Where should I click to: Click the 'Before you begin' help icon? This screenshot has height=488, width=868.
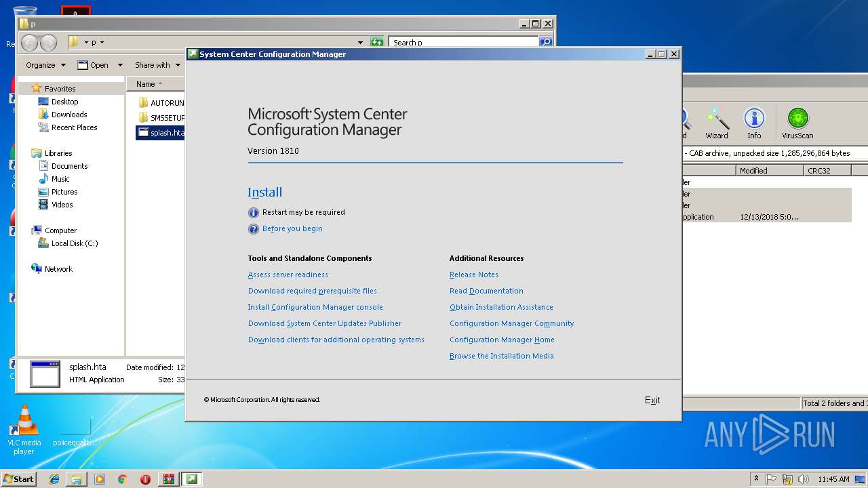tap(254, 229)
